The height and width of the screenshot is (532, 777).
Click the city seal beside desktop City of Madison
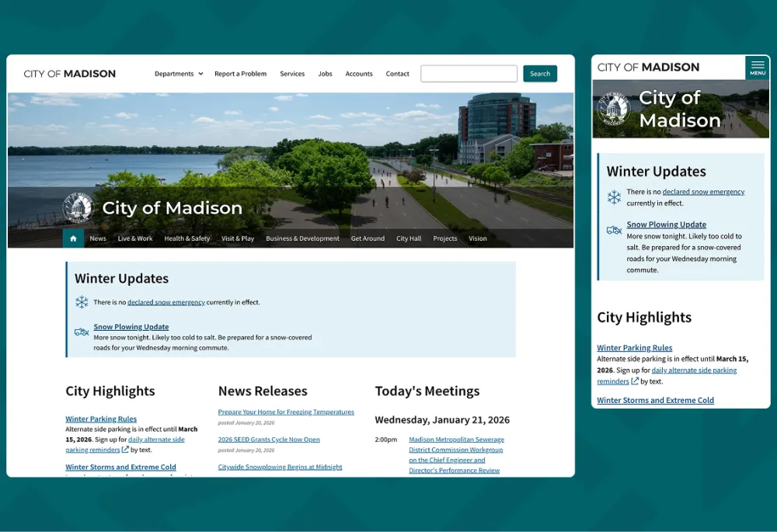tap(78, 207)
